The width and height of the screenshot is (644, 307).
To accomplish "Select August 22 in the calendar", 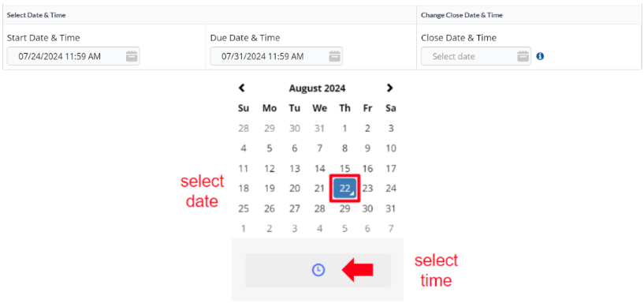I will click(x=345, y=189).
